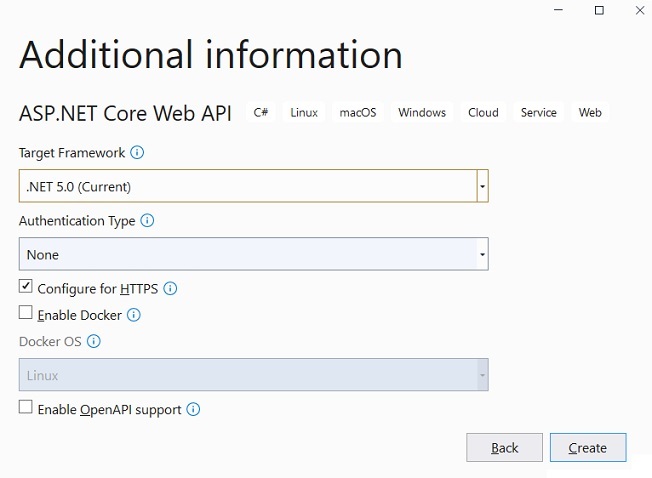Check the Enable Docker checkbox
The image size is (652, 478).
[25, 313]
